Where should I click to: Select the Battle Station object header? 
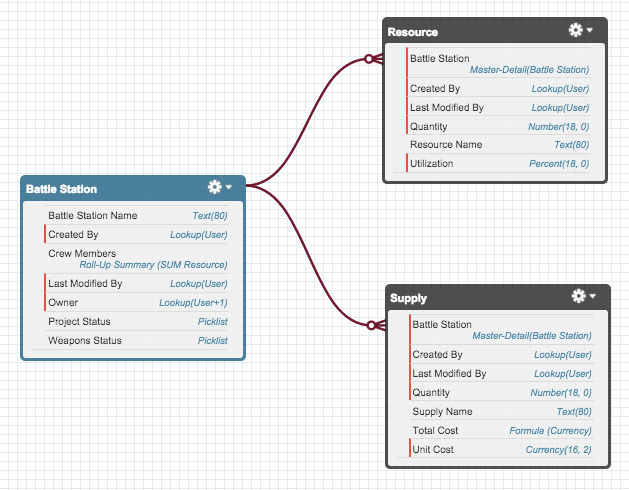133,188
